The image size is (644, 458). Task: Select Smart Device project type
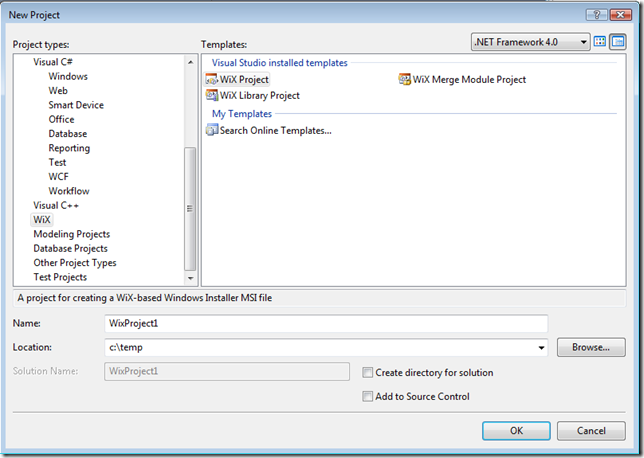[x=76, y=105]
